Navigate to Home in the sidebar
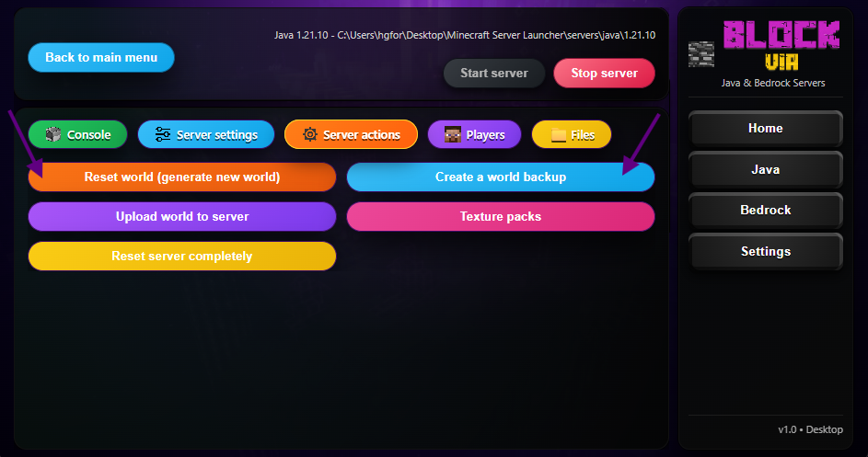Viewport: 868px width, 457px height. pyautogui.click(x=765, y=129)
